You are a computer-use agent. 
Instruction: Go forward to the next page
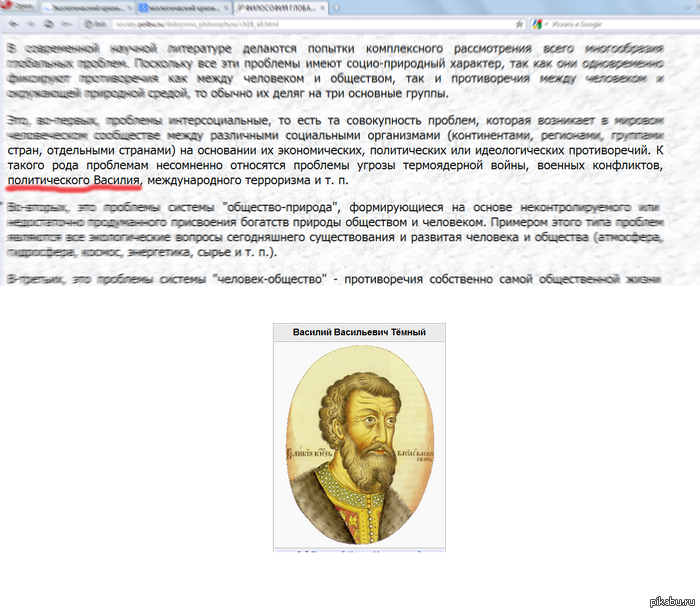(x=31, y=24)
